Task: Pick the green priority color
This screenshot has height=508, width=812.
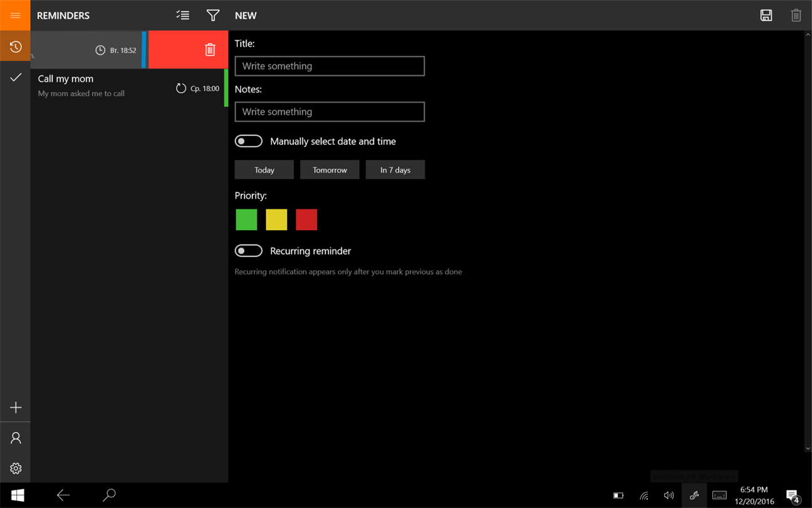Action: tap(246, 220)
